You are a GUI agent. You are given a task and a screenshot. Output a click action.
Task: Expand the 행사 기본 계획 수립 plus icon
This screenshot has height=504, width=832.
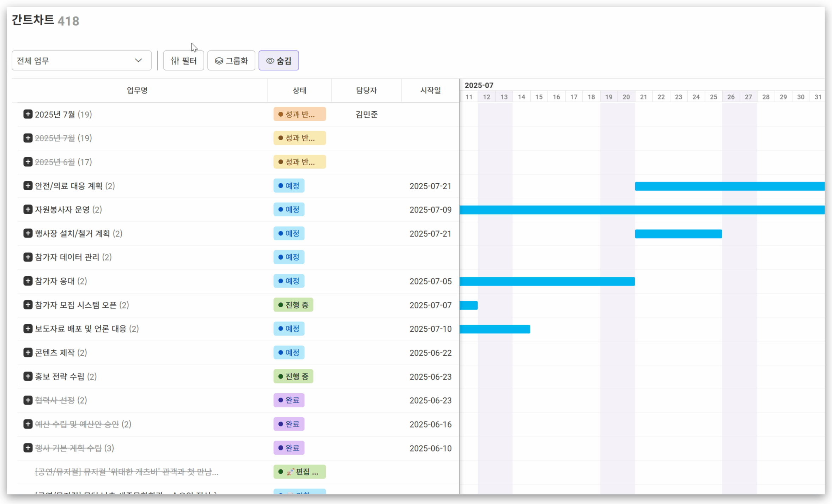28,448
